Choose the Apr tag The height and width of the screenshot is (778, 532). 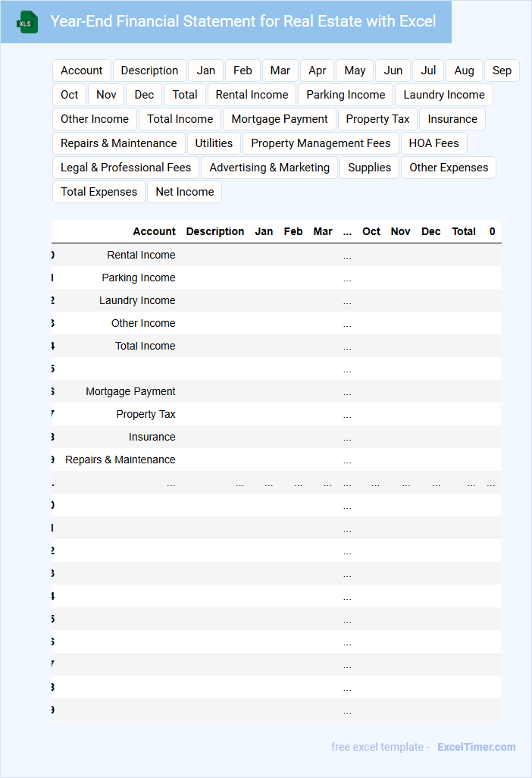tap(318, 71)
